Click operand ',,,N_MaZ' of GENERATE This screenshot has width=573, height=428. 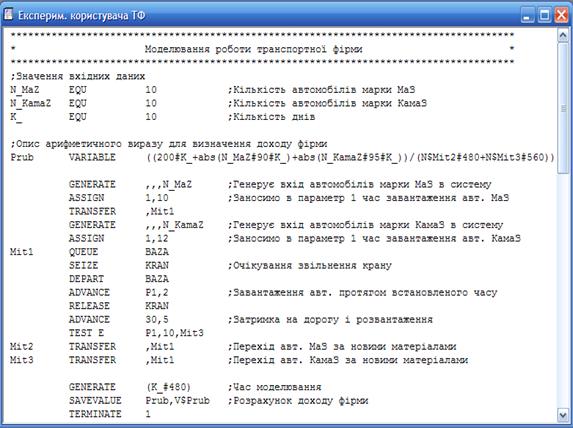pyautogui.click(x=169, y=184)
